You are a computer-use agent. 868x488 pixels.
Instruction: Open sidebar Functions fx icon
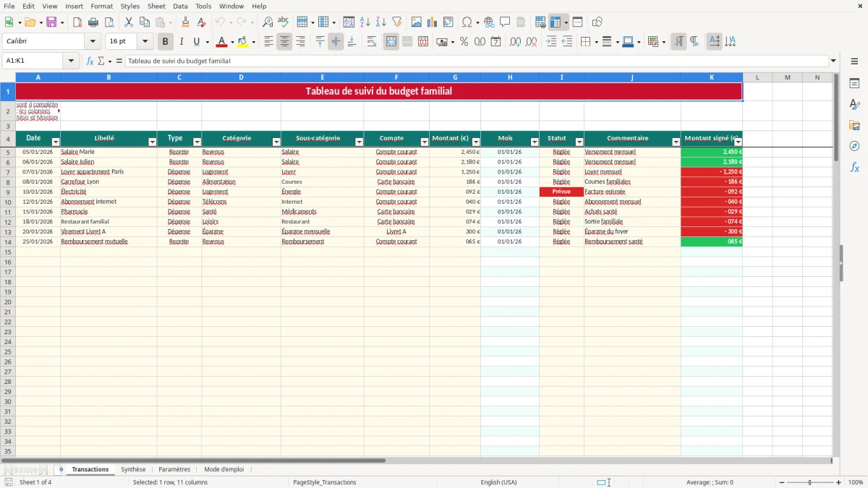(x=854, y=167)
